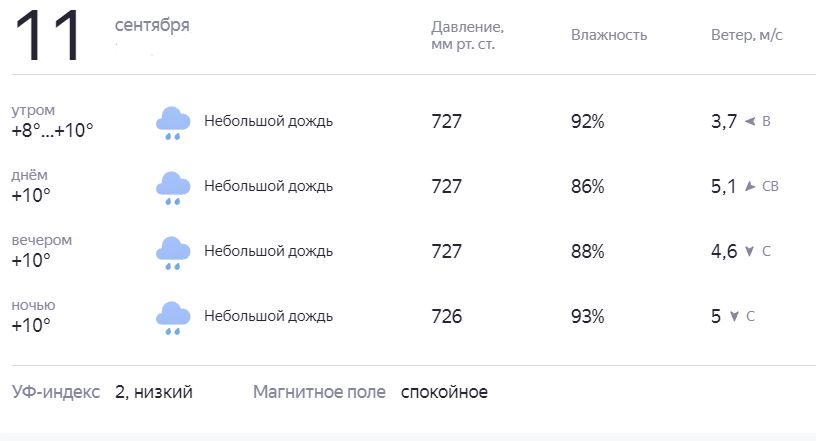Click the daytime wind speed 5,1

(724, 186)
